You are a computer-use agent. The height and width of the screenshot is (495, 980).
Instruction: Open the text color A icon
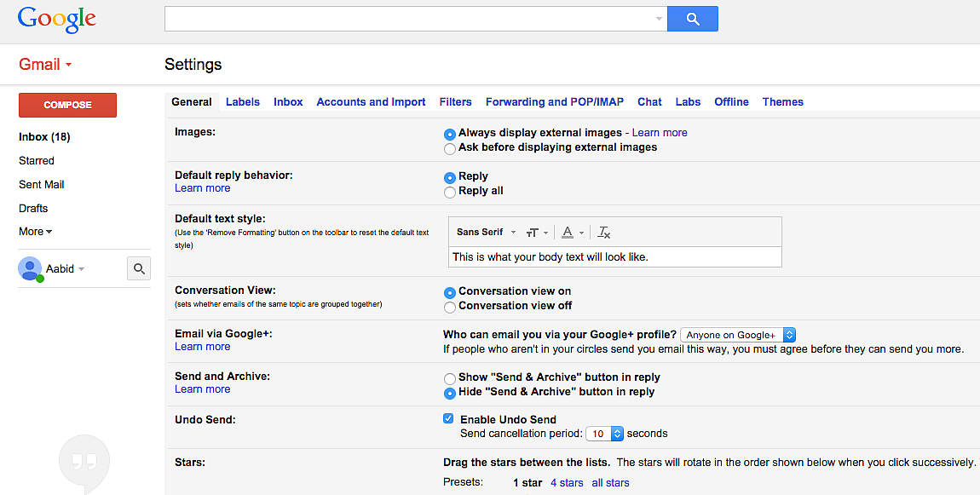(567, 233)
